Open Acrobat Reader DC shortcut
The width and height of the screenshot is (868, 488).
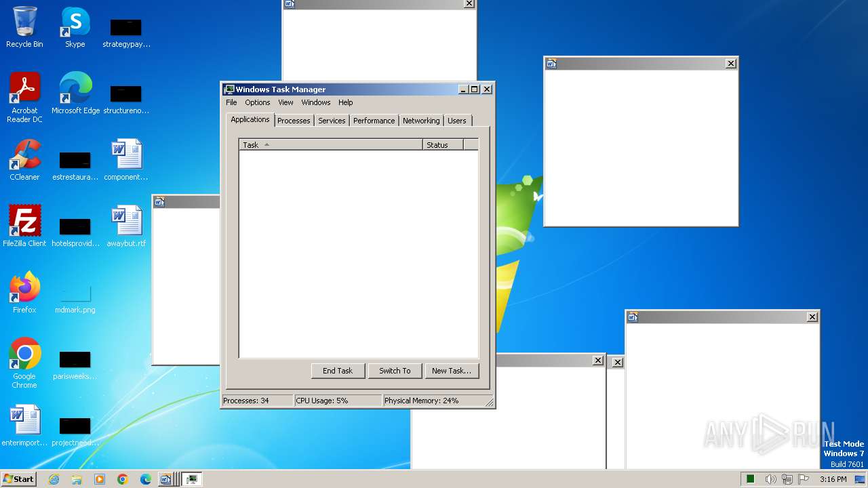click(25, 98)
